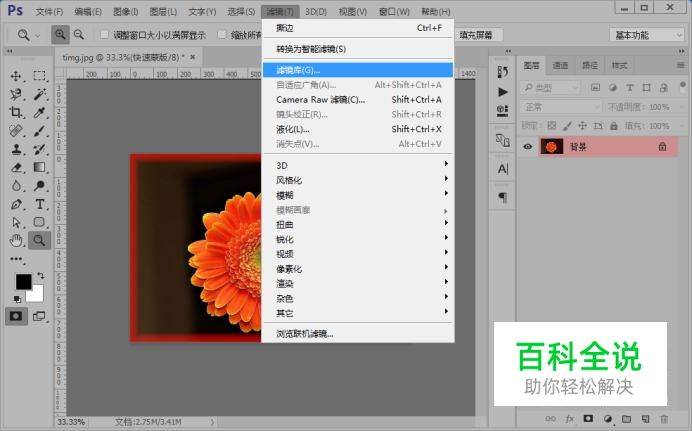Open the blend mode 正常 dropdown
Image resolution: width=692 pixels, height=431 pixels.
pos(561,107)
